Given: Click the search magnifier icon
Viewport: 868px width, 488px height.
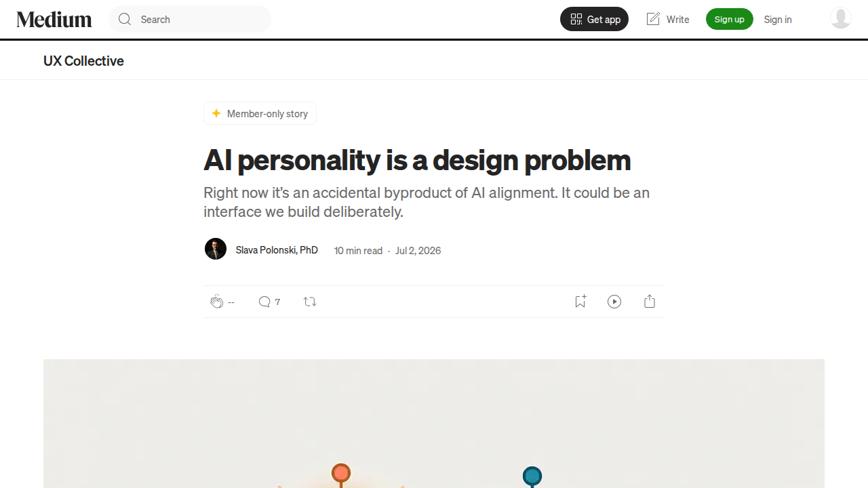Looking at the screenshot, I should tap(125, 19).
